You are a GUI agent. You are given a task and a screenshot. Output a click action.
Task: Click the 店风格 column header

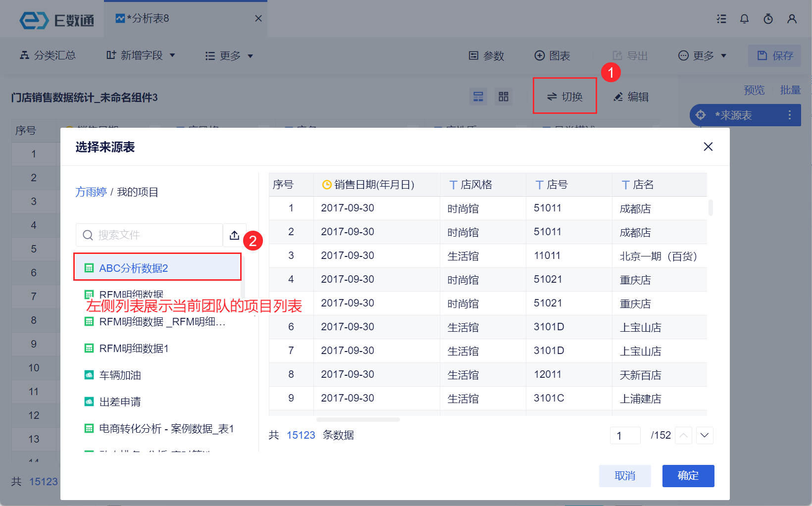[483, 185]
